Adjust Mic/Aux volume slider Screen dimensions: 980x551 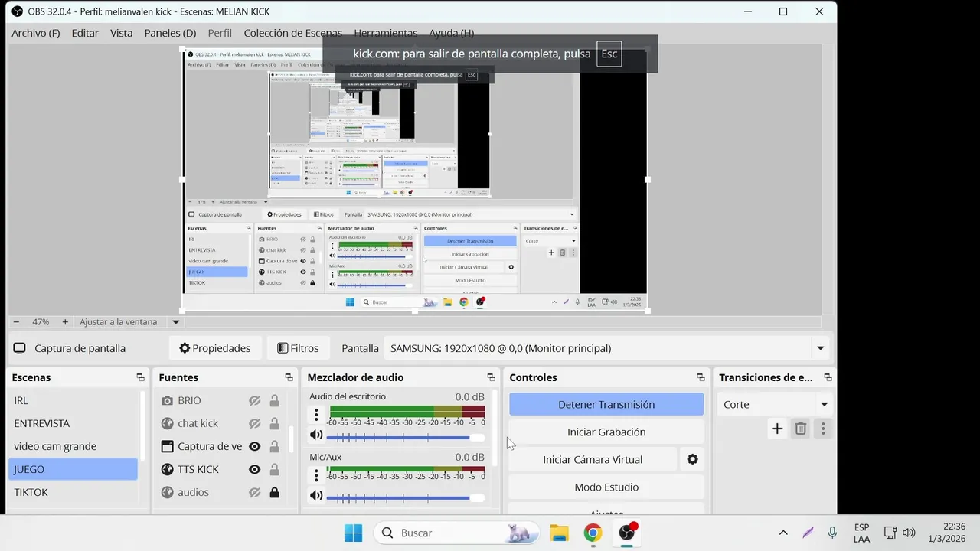405,498
